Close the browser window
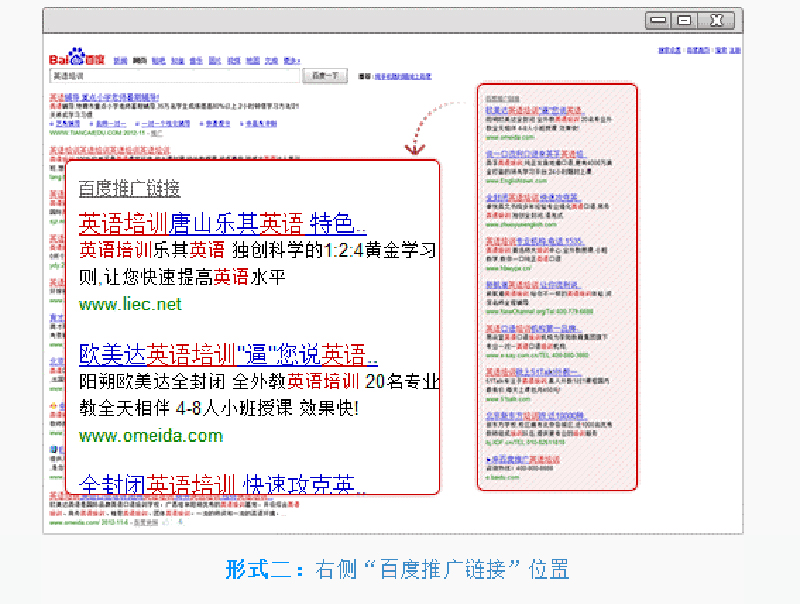The width and height of the screenshot is (800, 604). pos(716,20)
